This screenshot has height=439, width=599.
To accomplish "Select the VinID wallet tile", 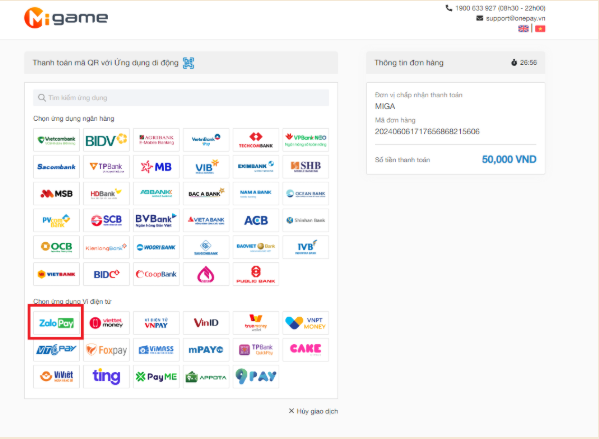I will (206, 323).
